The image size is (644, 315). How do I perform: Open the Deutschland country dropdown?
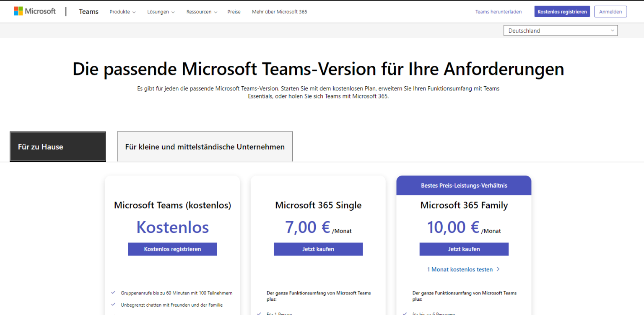pyautogui.click(x=560, y=31)
